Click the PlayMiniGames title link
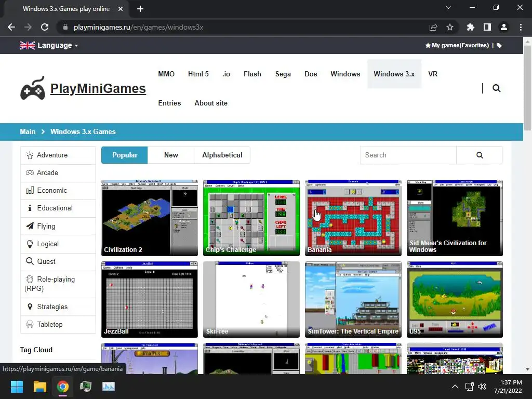This screenshot has width=532, height=399. tap(98, 88)
